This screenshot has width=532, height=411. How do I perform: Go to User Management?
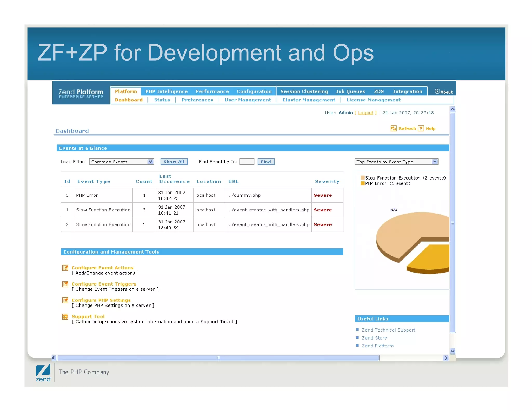coord(248,100)
